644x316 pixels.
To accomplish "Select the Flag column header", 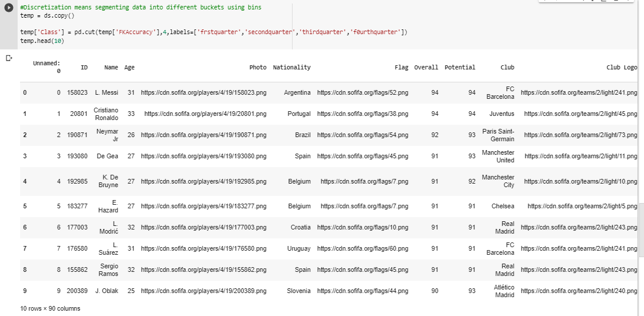I will coord(401,67).
